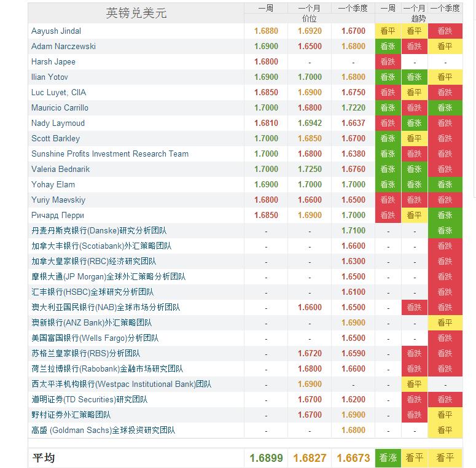Click Aayush Jindal's one-week price 1.6880
The height and width of the screenshot is (468, 476).
click(x=266, y=31)
